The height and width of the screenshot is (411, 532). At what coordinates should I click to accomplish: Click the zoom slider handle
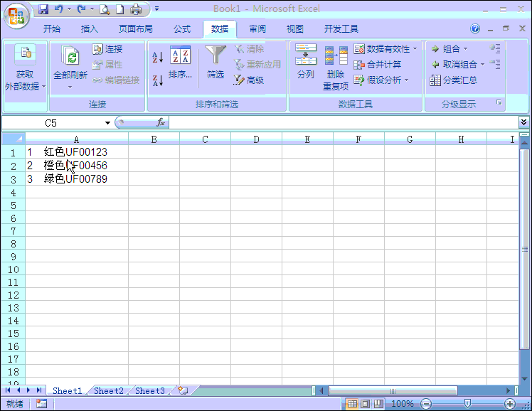[467, 404]
